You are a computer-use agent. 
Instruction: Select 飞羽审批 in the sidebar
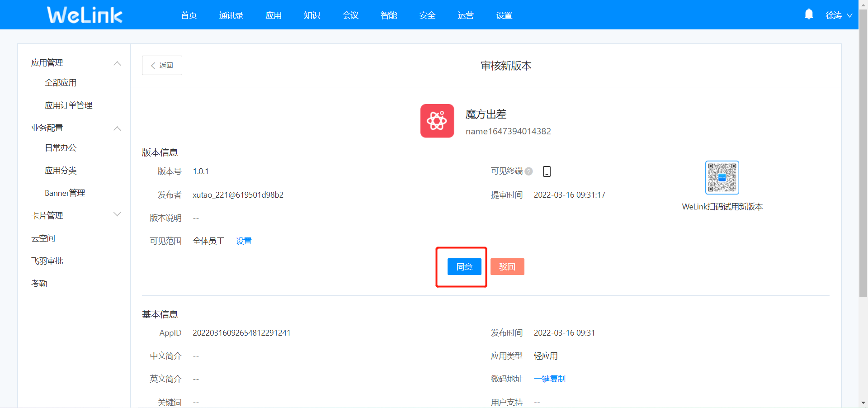47,261
